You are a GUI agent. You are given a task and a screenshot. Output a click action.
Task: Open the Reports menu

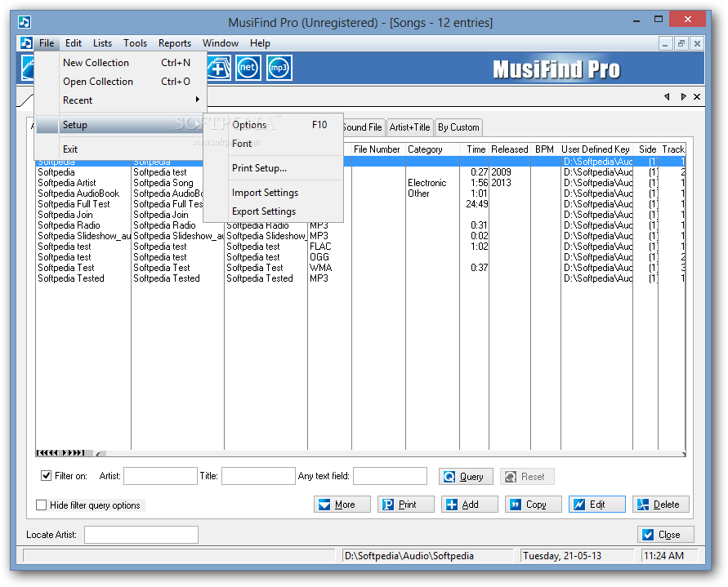tap(175, 43)
